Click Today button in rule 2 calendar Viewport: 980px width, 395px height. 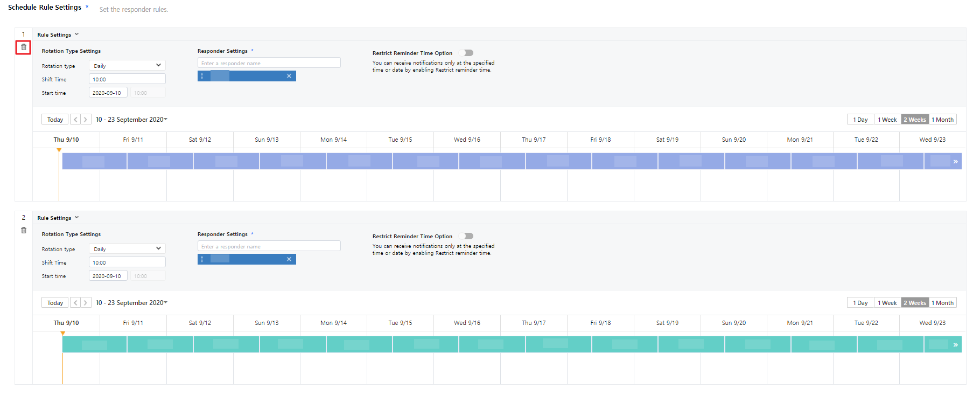pyautogui.click(x=55, y=303)
